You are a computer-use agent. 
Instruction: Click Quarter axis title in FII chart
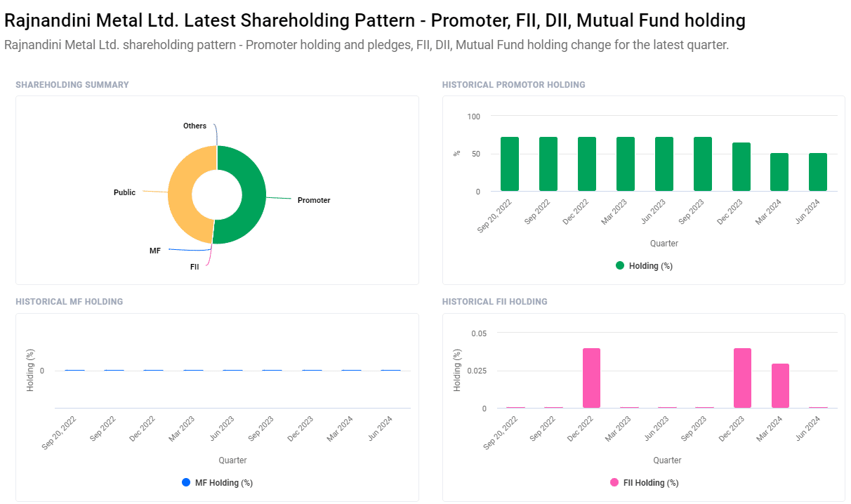667,460
